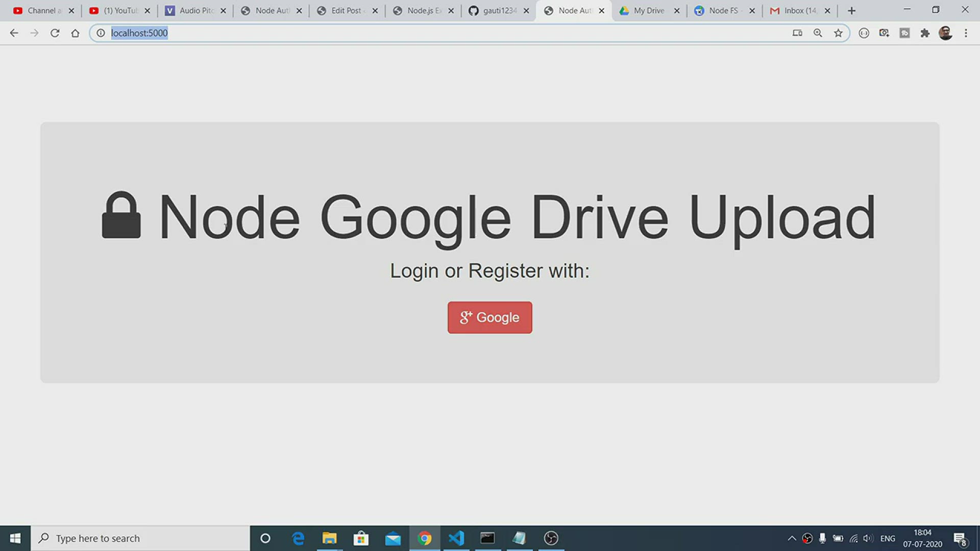Reload the localhost page
This screenshot has height=551, width=980.
tap(55, 33)
